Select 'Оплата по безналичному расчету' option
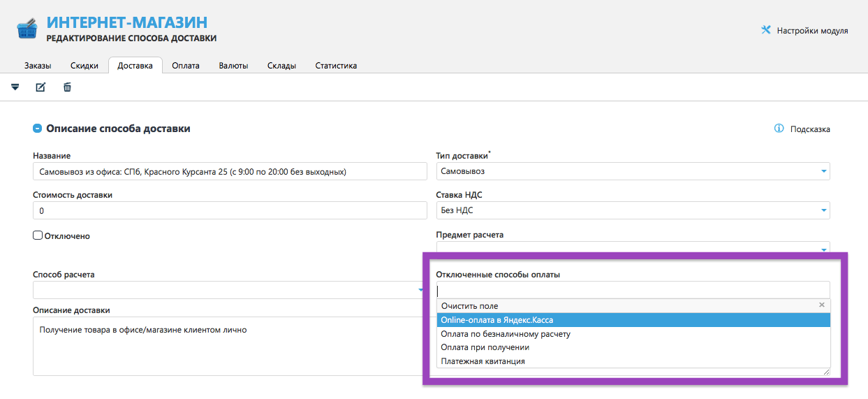The image size is (868, 399). pos(633,334)
